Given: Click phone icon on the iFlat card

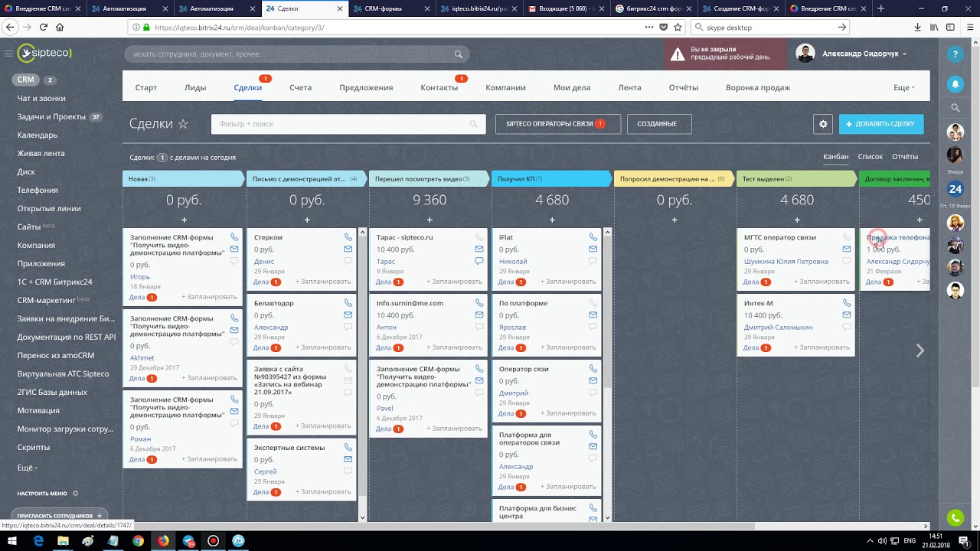Looking at the screenshot, I should 593,237.
